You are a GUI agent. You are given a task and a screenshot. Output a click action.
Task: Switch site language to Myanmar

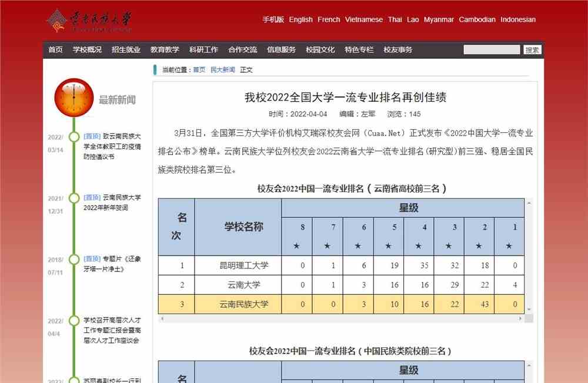tap(439, 19)
